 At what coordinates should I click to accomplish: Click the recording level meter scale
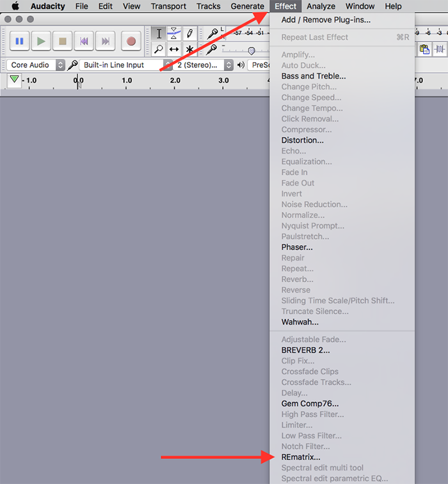[x=248, y=33]
